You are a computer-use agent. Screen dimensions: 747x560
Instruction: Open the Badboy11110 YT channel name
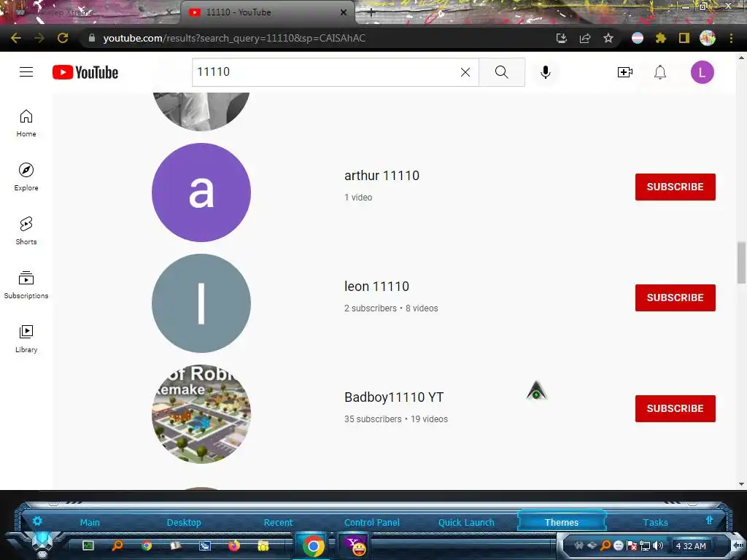[394, 397]
